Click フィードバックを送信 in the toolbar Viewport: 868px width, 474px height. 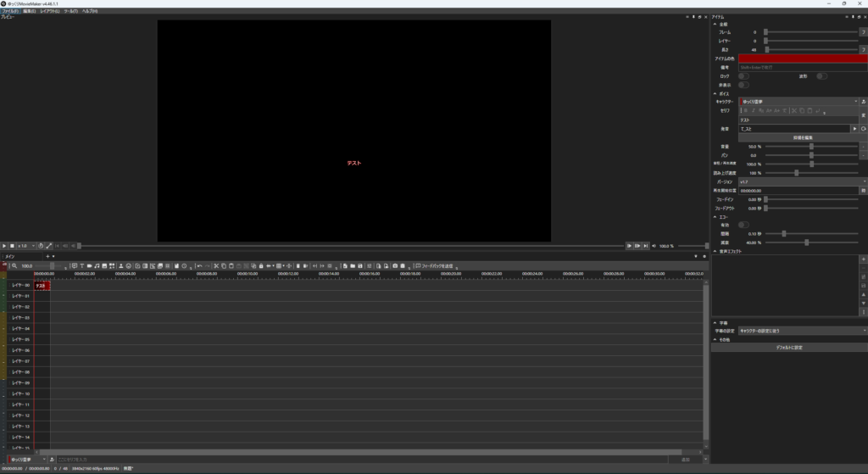[x=434, y=265]
